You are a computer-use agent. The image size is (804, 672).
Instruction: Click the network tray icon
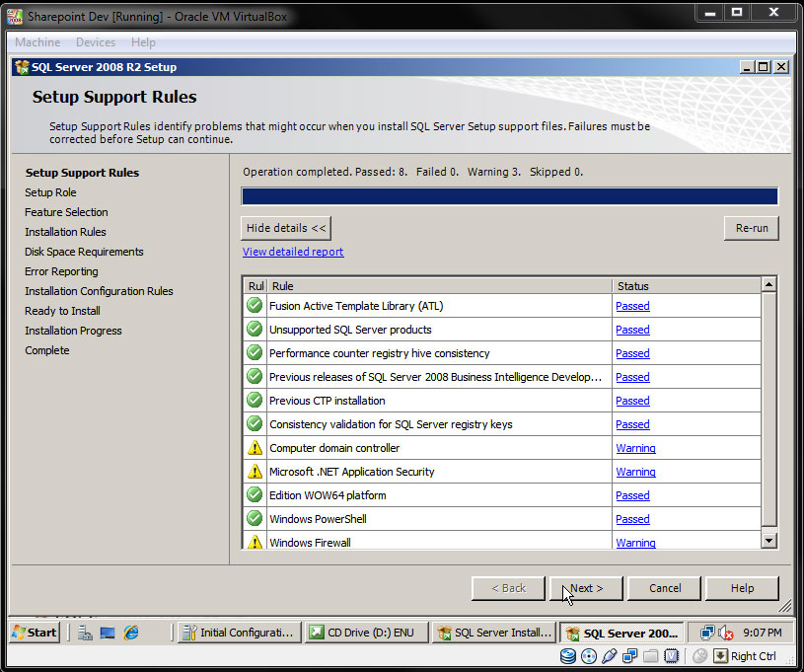point(707,633)
